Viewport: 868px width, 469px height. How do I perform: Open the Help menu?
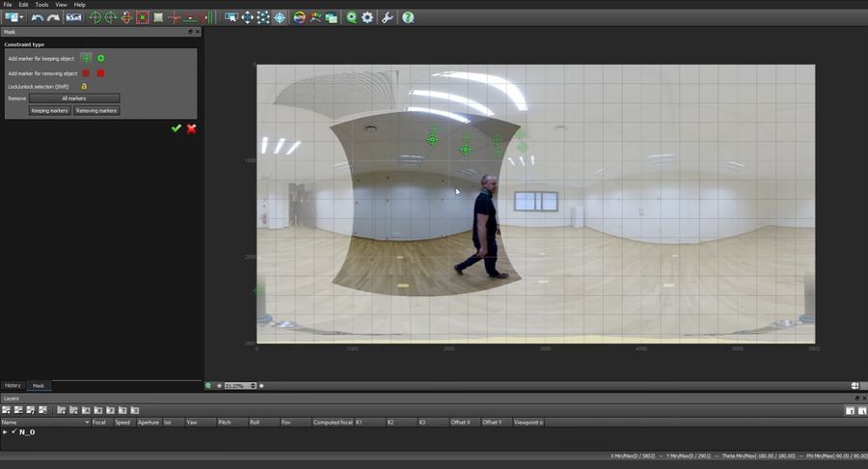(80, 5)
